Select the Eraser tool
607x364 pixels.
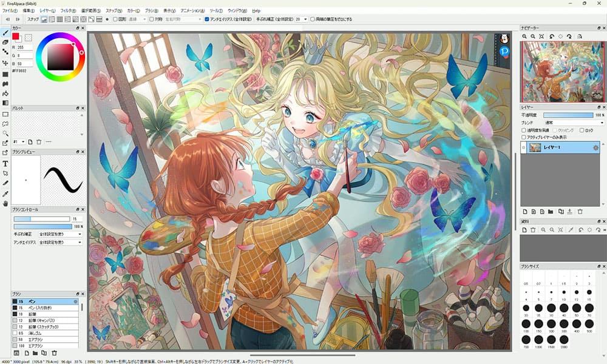(5, 43)
